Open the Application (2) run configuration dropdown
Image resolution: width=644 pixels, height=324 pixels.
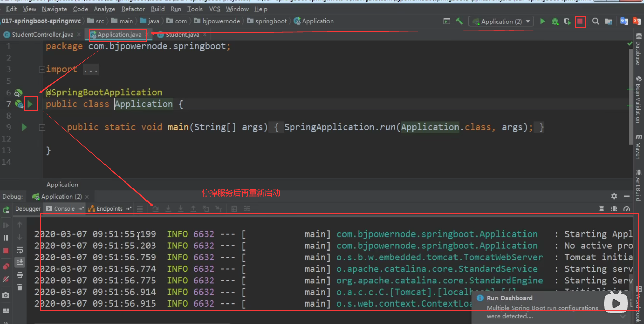(x=501, y=21)
